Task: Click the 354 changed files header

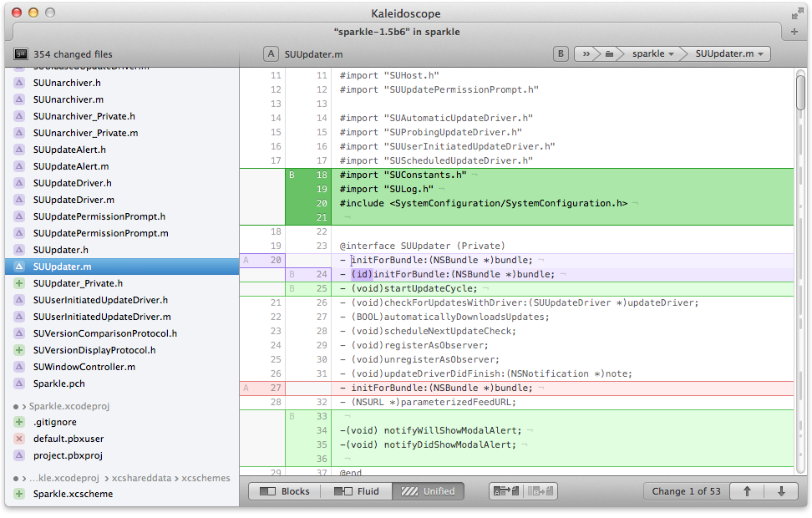Action: coord(73,54)
